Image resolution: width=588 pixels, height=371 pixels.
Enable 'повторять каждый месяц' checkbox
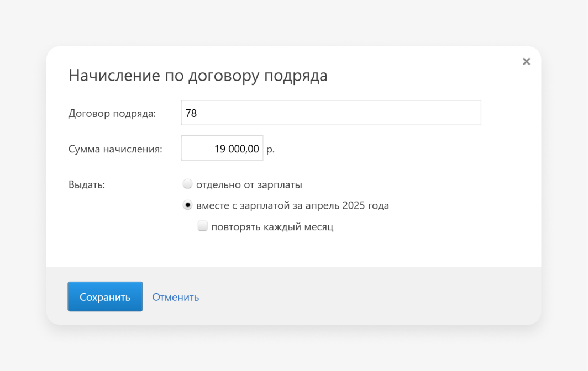(x=202, y=226)
